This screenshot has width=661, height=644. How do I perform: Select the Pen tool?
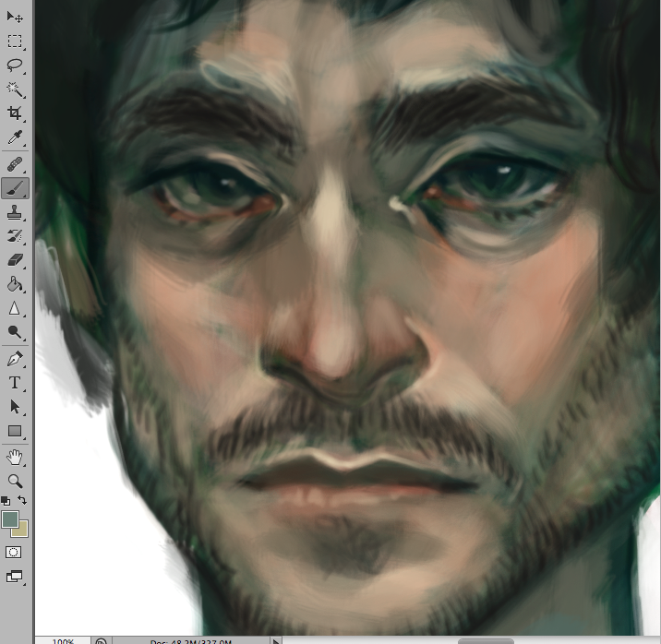click(x=15, y=359)
